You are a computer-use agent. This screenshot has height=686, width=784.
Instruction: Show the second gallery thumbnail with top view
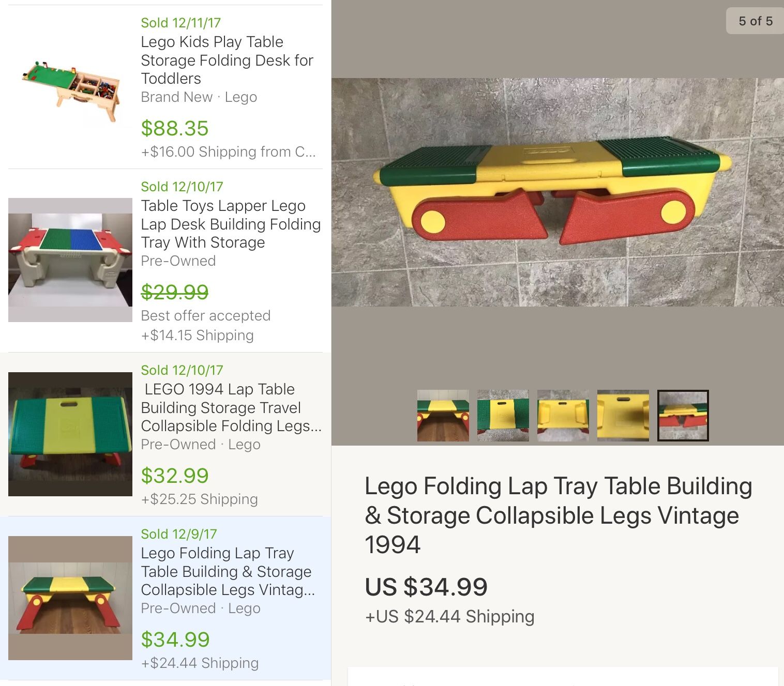(503, 416)
